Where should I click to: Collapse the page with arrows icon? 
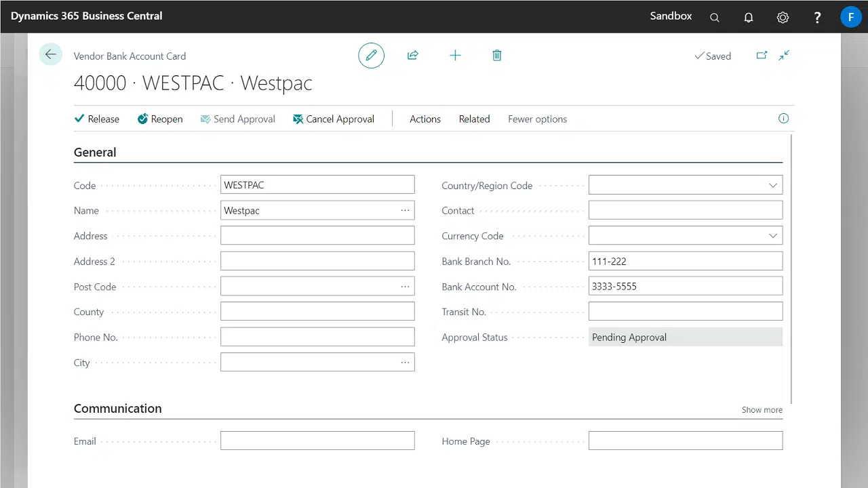tap(784, 56)
